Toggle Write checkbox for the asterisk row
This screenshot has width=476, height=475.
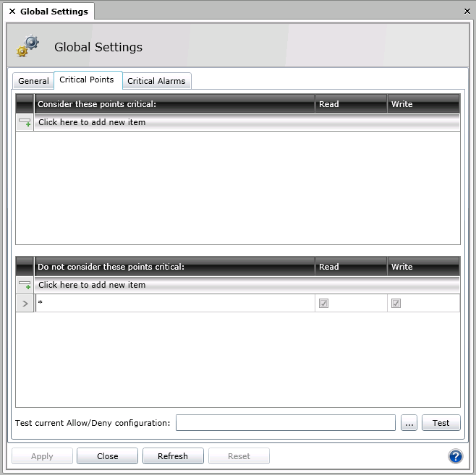click(x=396, y=304)
